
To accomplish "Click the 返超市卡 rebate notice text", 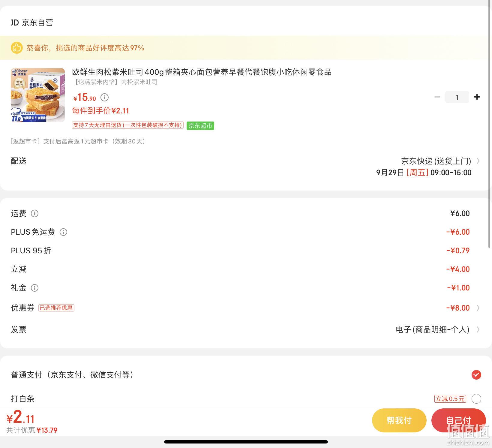I will tap(79, 141).
